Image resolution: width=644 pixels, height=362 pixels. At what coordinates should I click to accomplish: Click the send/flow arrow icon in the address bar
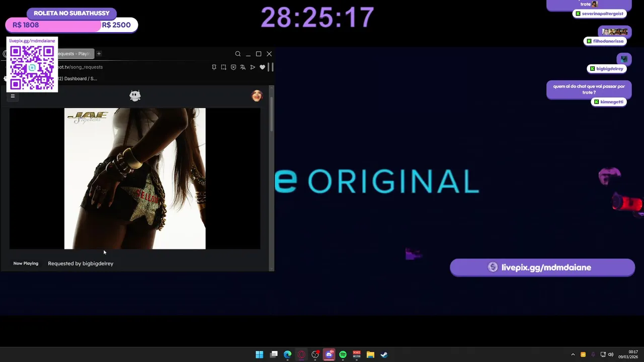pyautogui.click(x=253, y=67)
